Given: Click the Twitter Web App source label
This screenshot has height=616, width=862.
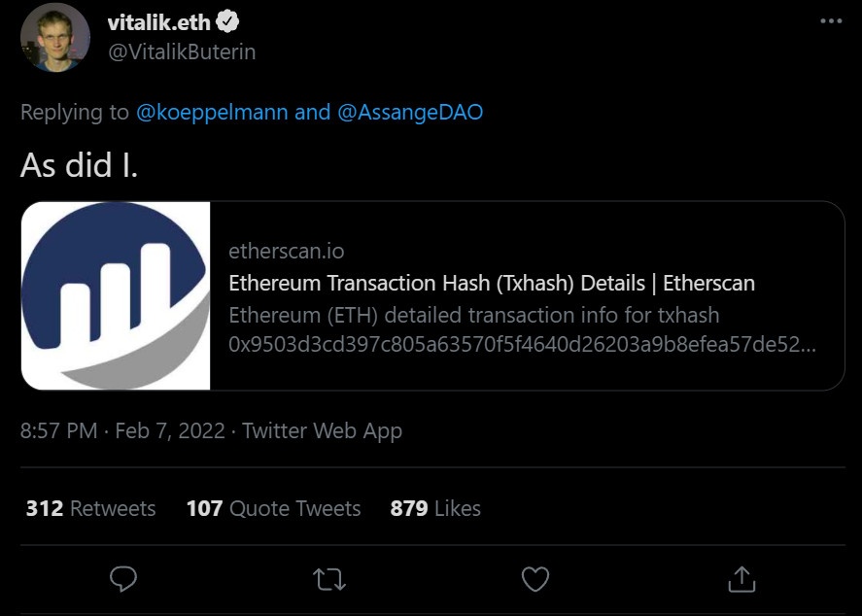Looking at the screenshot, I should pyautogui.click(x=322, y=430).
